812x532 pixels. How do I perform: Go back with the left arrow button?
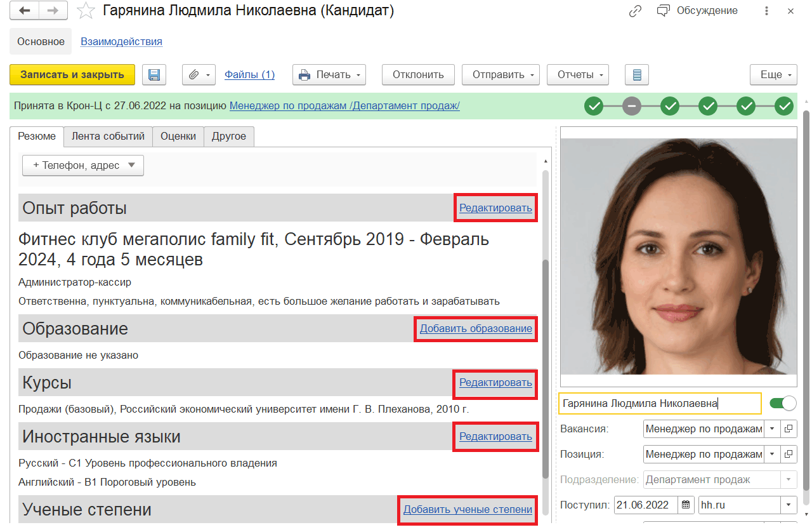click(x=25, y=11)
